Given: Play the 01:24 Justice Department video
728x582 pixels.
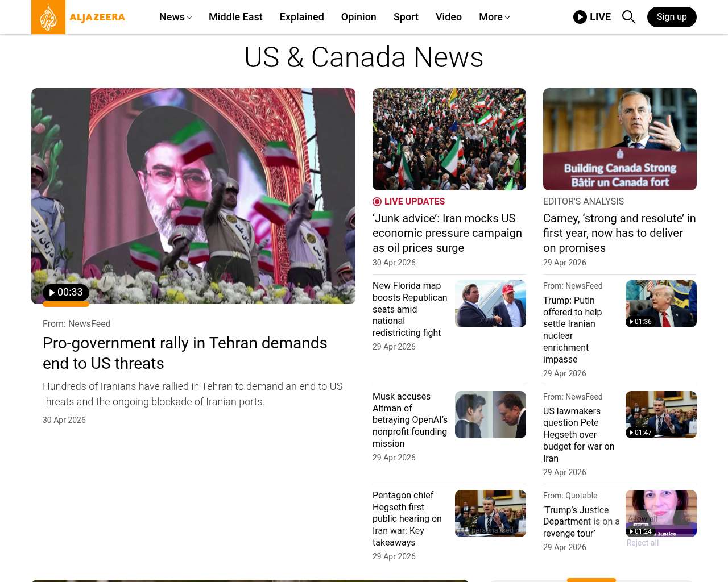Looking at the screenshot, I should point(640,531).
